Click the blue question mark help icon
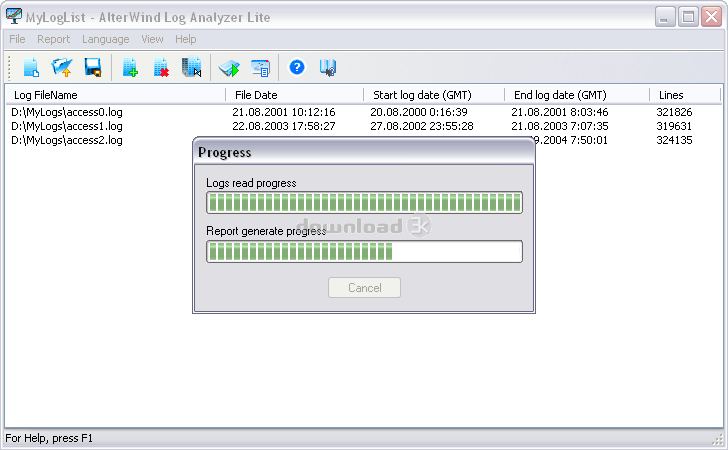 (297, 67)
